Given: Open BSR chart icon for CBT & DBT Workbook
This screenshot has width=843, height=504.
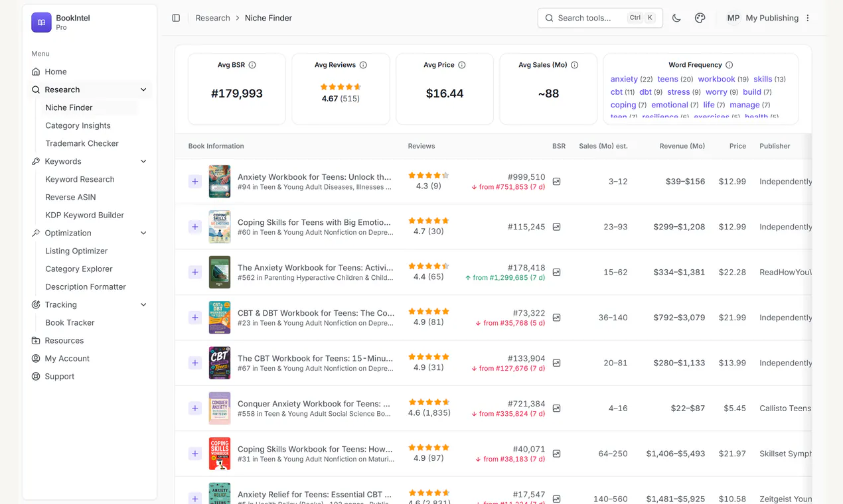Looking at the screenshot, I should [557, 318].
